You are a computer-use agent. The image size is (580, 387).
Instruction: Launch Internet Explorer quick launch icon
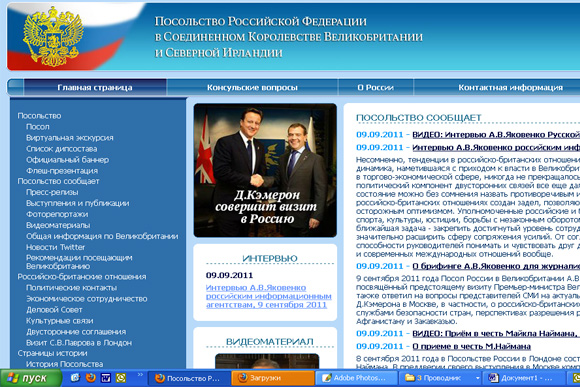(x=75, y=377)
